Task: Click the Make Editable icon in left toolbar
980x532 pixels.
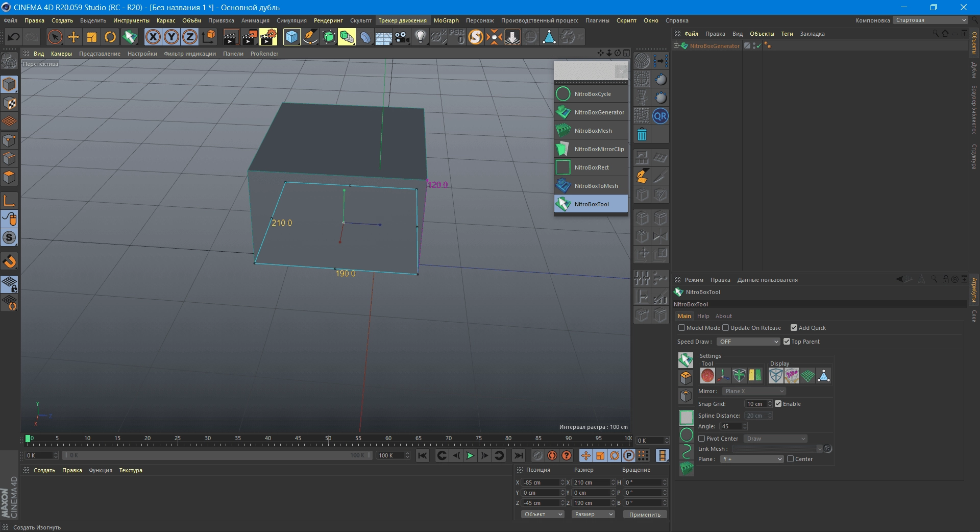Action: pos(9,62)
